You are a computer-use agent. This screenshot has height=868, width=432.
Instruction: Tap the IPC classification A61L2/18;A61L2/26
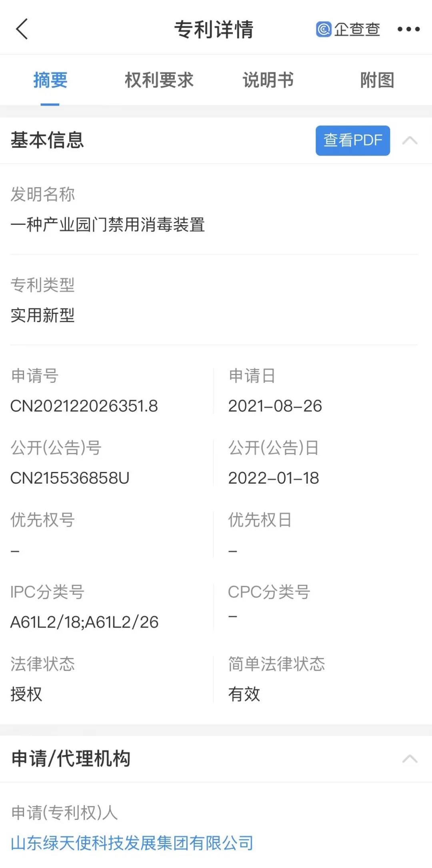84,622
